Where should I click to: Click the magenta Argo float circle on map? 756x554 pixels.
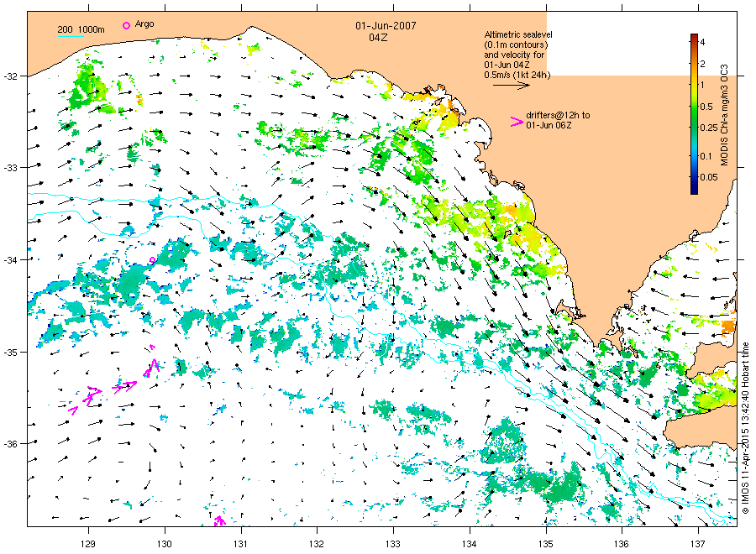click(x=152, y=260)
